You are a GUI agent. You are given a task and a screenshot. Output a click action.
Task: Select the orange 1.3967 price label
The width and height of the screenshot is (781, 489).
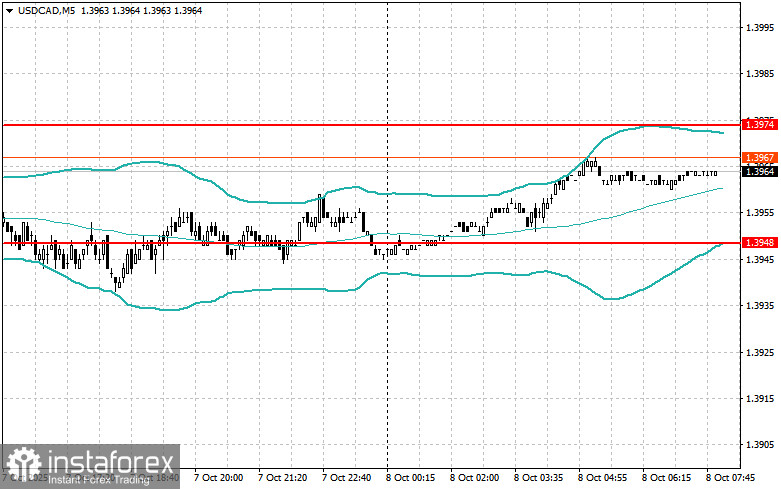click(760, 157)
